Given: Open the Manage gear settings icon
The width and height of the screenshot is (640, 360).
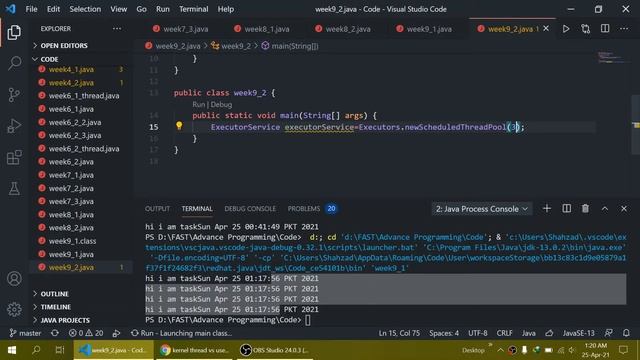Looking at the screenshot, I should pos(14,309).
